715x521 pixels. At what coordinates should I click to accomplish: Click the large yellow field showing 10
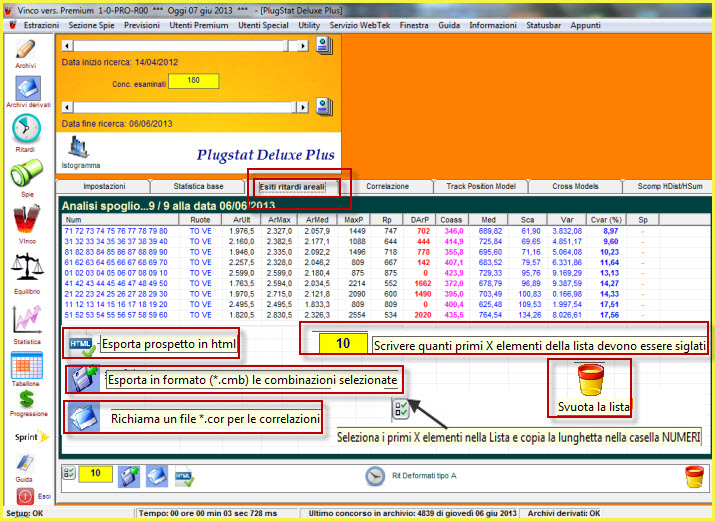coord(343,343)
